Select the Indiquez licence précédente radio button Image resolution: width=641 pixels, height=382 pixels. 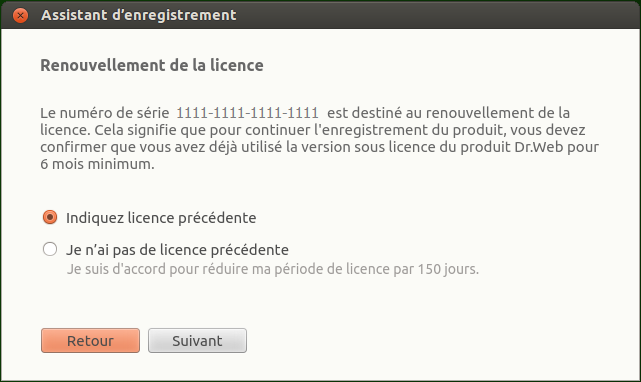[x=50, y=217]
